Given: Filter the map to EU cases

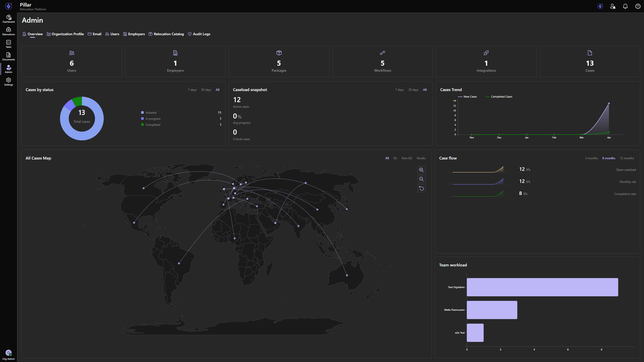Looking at the screenshot, I should [395, 158].
